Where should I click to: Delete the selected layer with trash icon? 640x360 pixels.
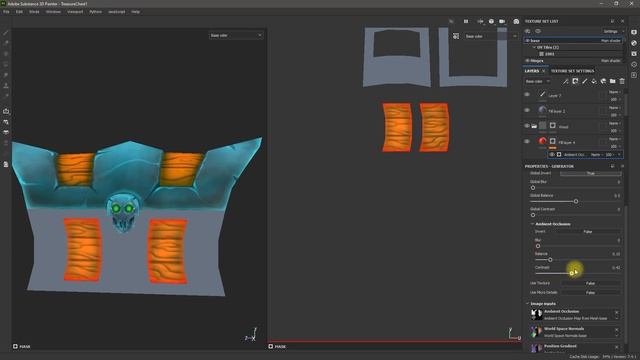point(622,82)
